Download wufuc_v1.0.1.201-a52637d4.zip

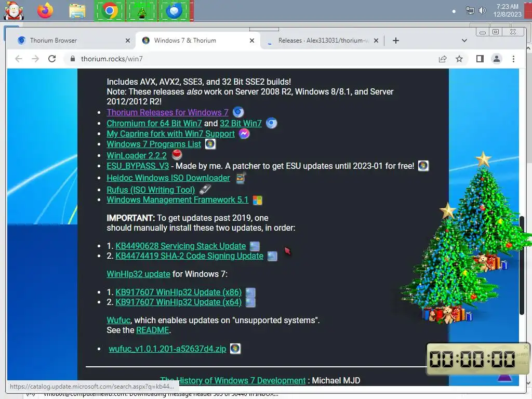[x=167, y=349]
